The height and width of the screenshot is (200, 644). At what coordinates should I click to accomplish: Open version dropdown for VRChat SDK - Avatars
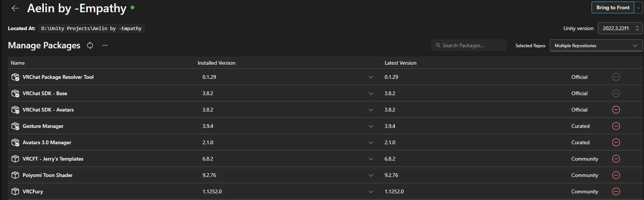[371, 110]
